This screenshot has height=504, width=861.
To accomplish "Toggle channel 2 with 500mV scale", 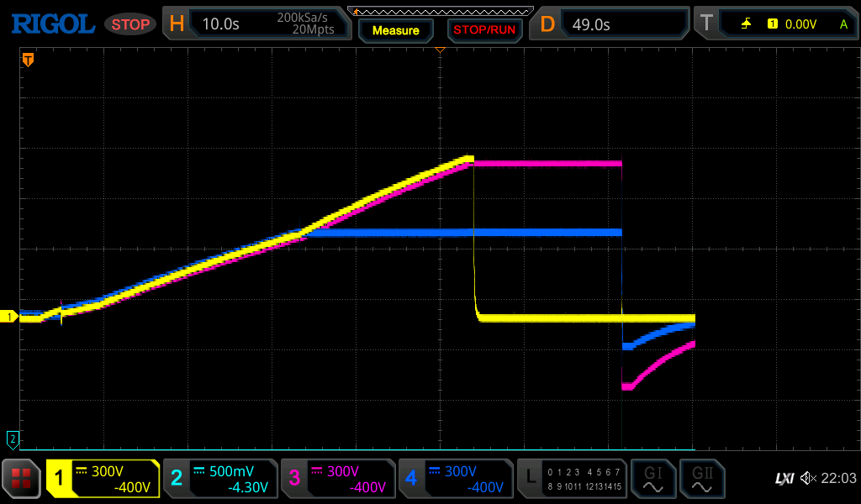I will point(219,479).
